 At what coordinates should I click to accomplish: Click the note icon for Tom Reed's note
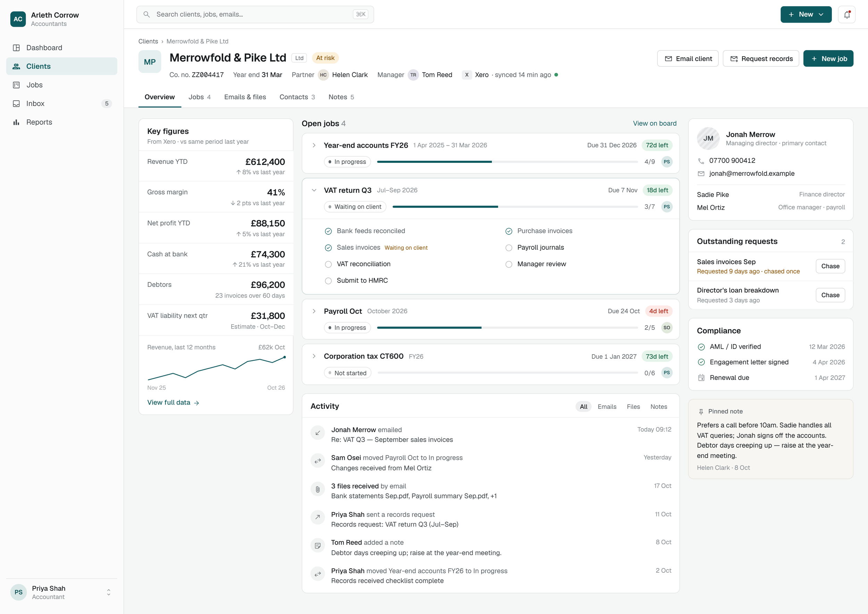(x=318, y=546)
